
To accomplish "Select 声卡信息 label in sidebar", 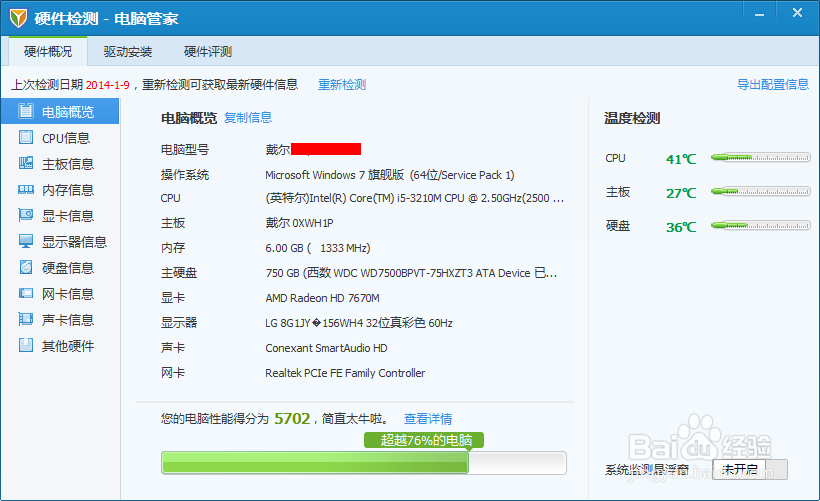I will point(68,320).
